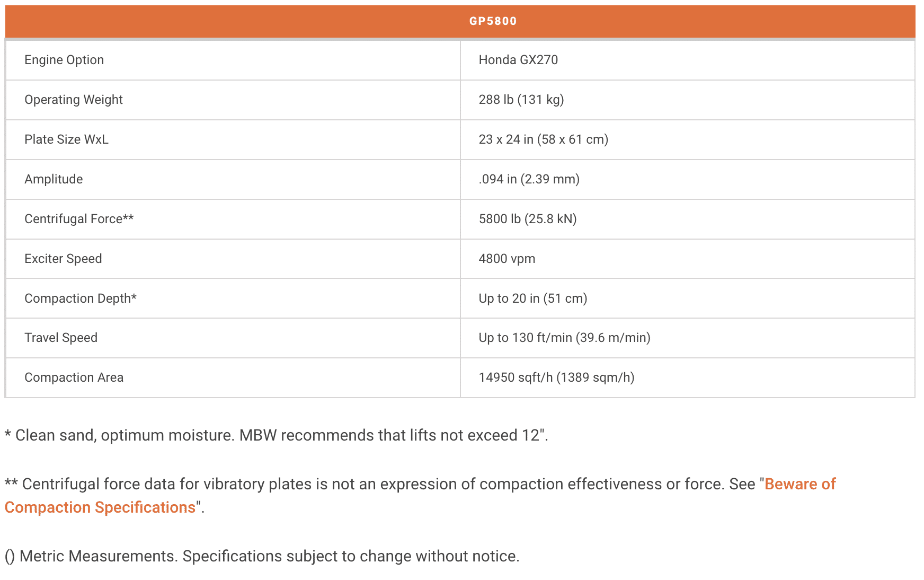Select the Up to 20 in value
This screenshot has width=924, height=580.
[x=532, y=298]
